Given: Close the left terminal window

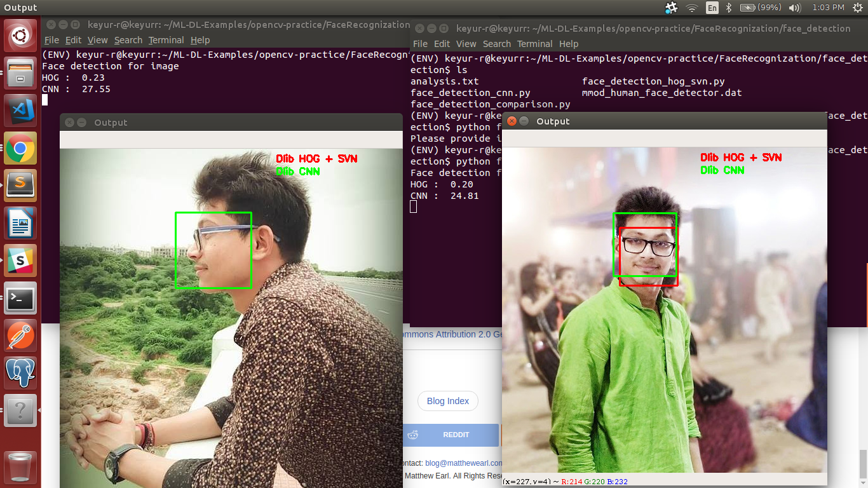Looking at the screenshot, I should [x=50, y=25].
